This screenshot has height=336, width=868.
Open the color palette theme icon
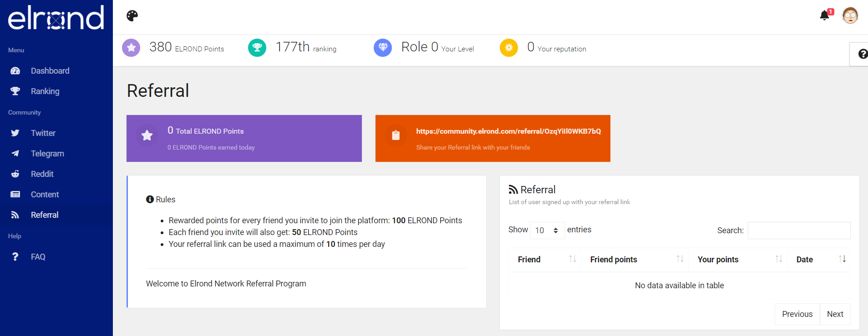pyautogui.click(x=132, y=16)
